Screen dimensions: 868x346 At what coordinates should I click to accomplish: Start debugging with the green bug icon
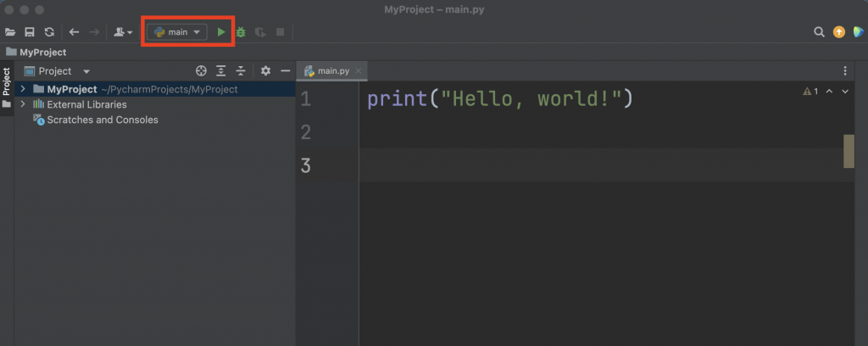241,32
